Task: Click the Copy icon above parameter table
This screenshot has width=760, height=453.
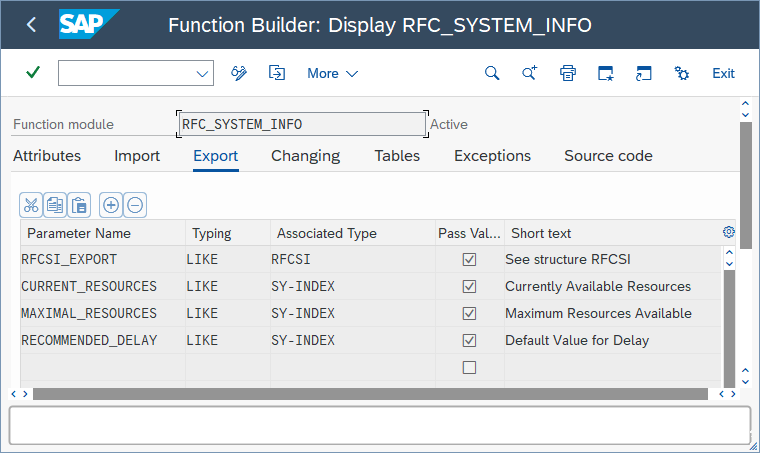Action: (55, 205)
